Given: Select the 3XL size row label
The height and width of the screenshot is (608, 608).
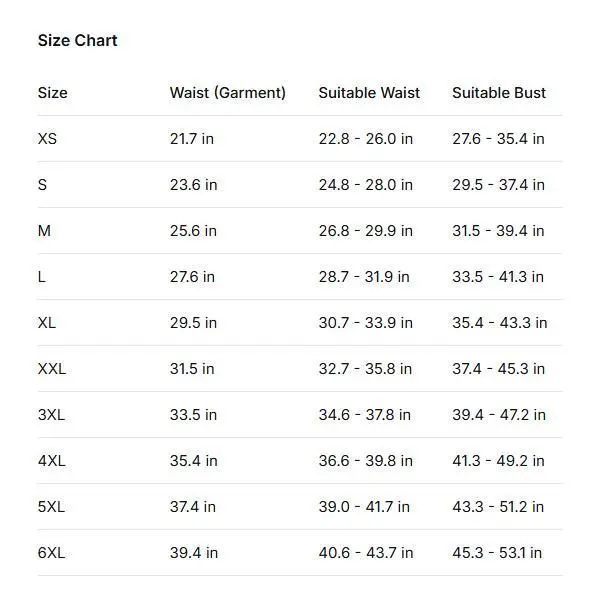Looking at the screenshot, I should [51, 415].
